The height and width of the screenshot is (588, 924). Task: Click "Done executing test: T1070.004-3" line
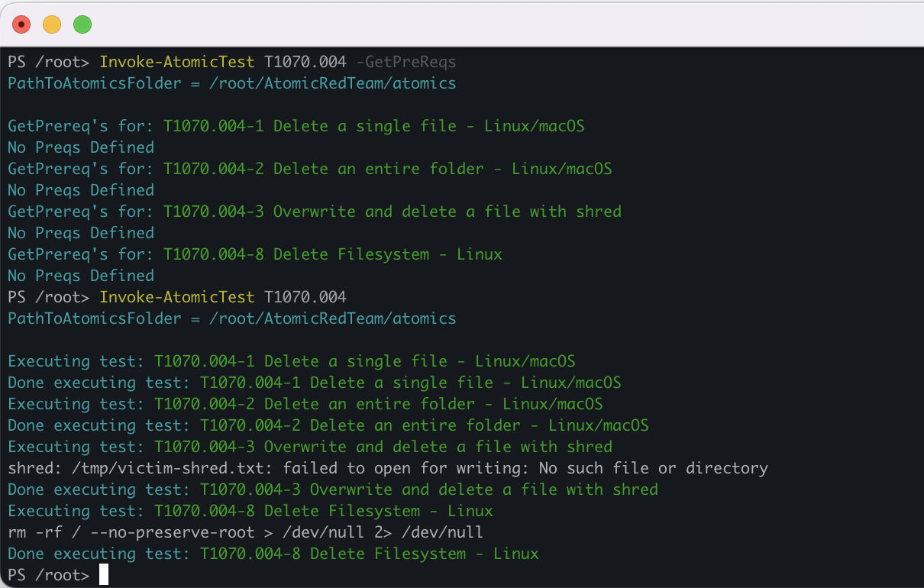tap(332, 489)
